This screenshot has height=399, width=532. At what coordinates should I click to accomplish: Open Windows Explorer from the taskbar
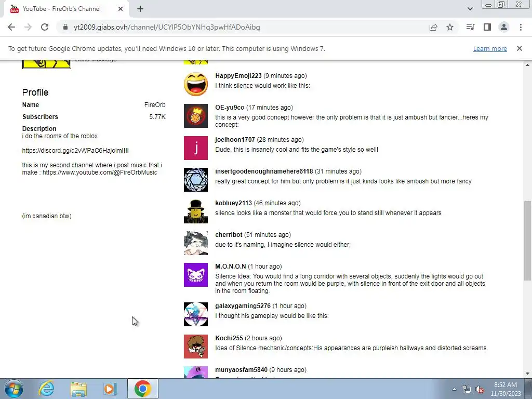[x=78, y=389]
